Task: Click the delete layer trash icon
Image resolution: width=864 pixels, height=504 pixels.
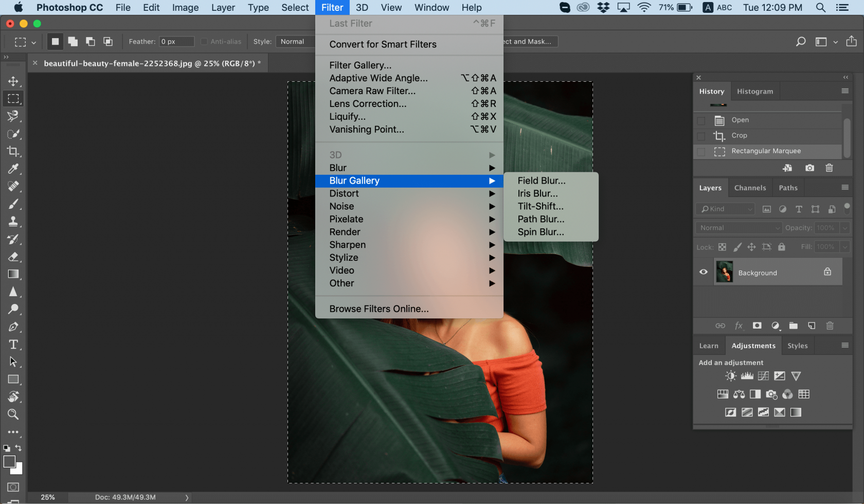Action: coord(830,326)
